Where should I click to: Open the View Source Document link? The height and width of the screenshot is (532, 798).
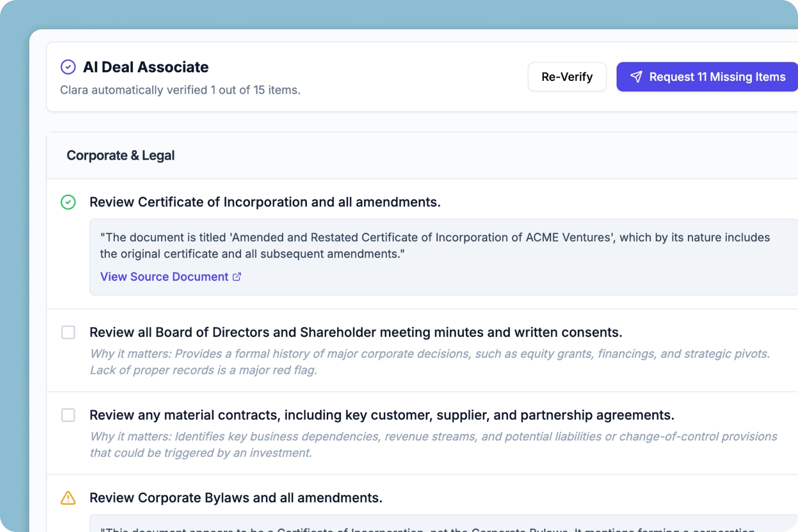[170, 277]
